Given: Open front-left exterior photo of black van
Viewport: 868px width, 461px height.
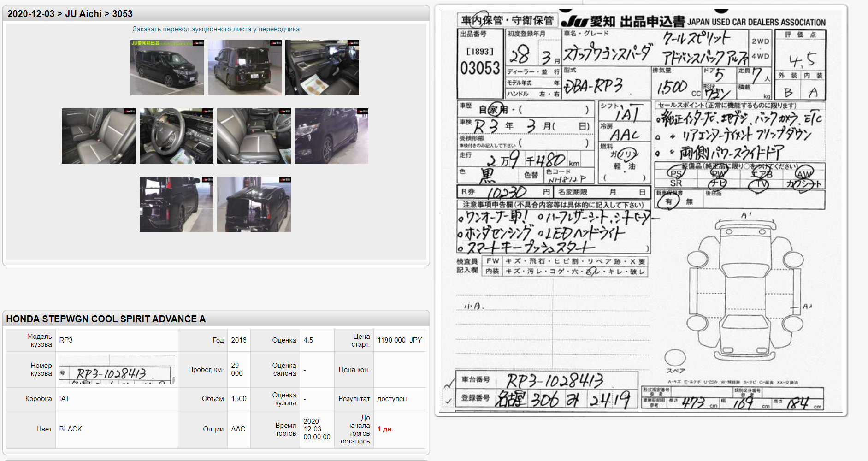Looking at the screenshot, I should [167, 68].
